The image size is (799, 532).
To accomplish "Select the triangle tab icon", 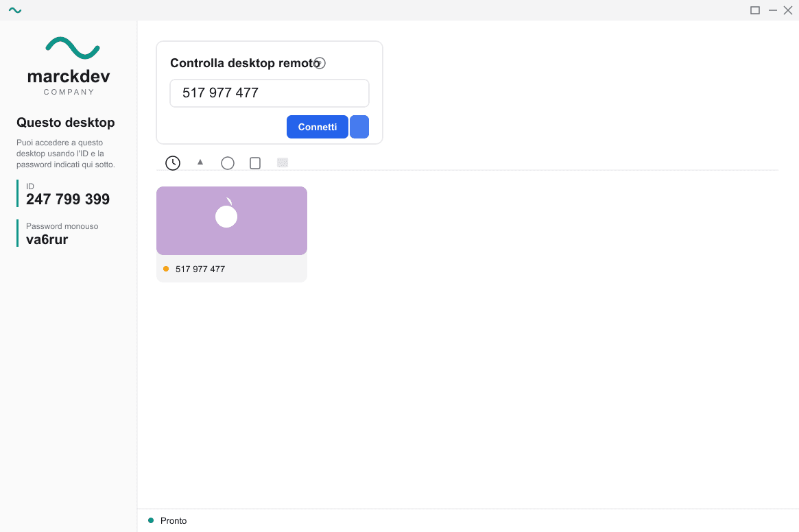I will click(200, 162).
